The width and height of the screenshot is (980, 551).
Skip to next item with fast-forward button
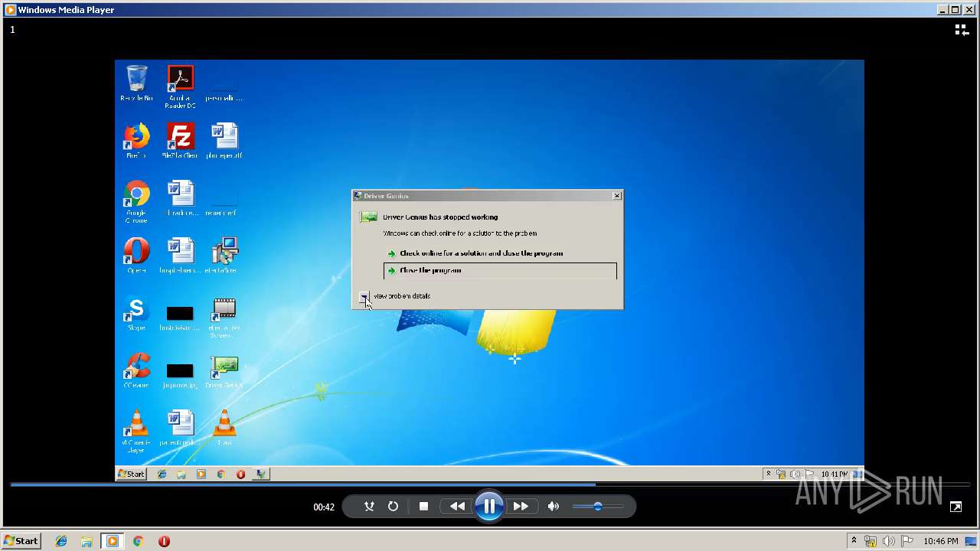521,506
